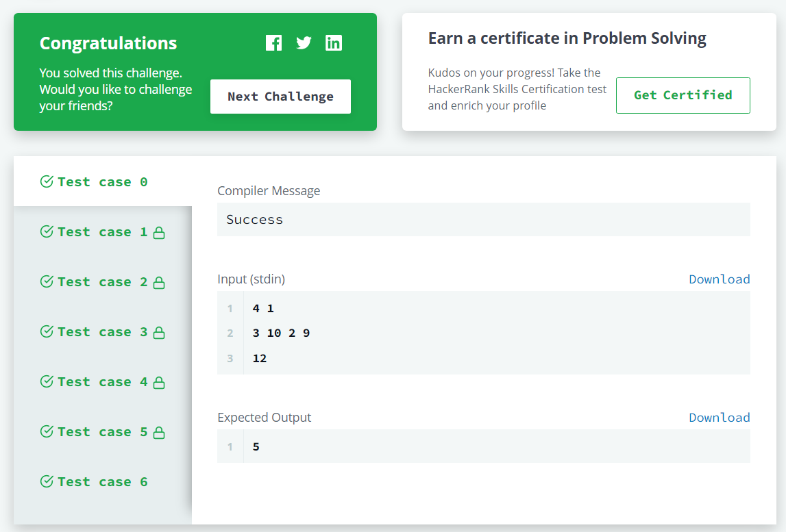Share on Twitter icon
Image resolution: width=786 pixels, height=532 pixels.
[304, 43]
